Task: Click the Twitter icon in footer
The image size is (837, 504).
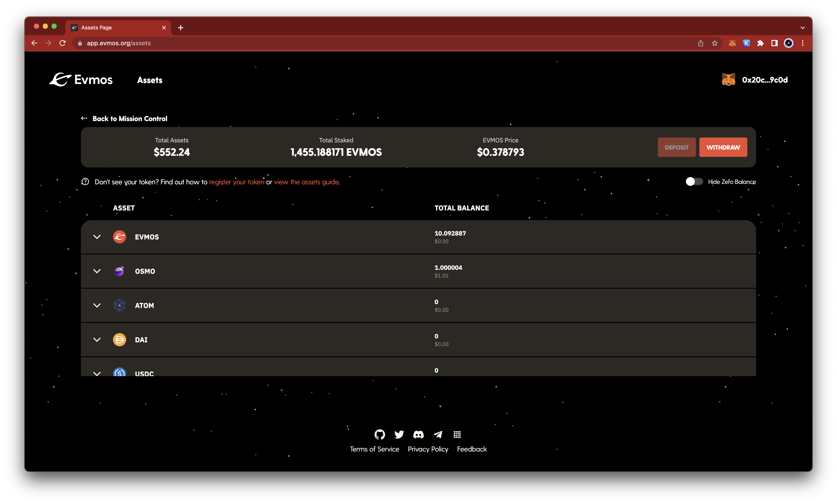Action: pos(398,434)
